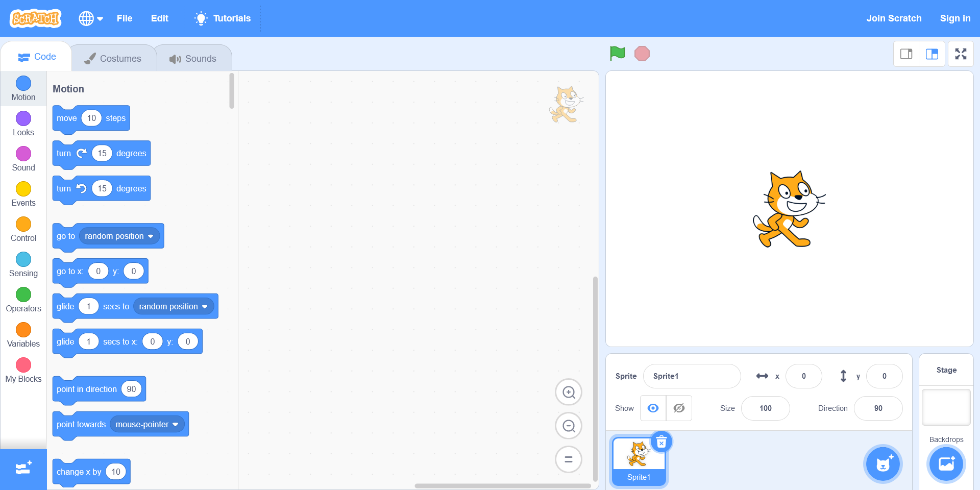This screenshot has width=980, height=490.
Task: Reset workspace zoom with equals icon
Action: pos(569,459)
